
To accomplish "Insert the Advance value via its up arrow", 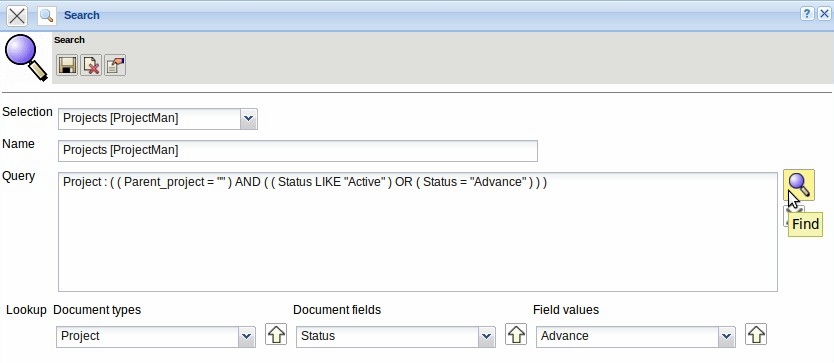I will tap(756, 334).
